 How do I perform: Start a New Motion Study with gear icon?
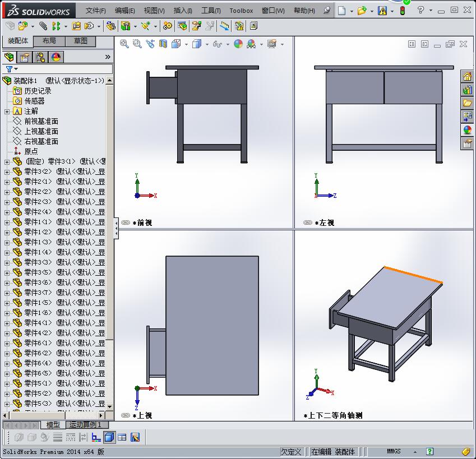click(167, 26)
